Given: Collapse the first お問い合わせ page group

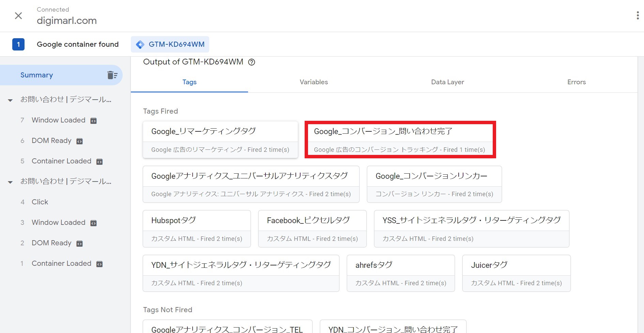Looking at the screenshot, I should tap(10, 100).
